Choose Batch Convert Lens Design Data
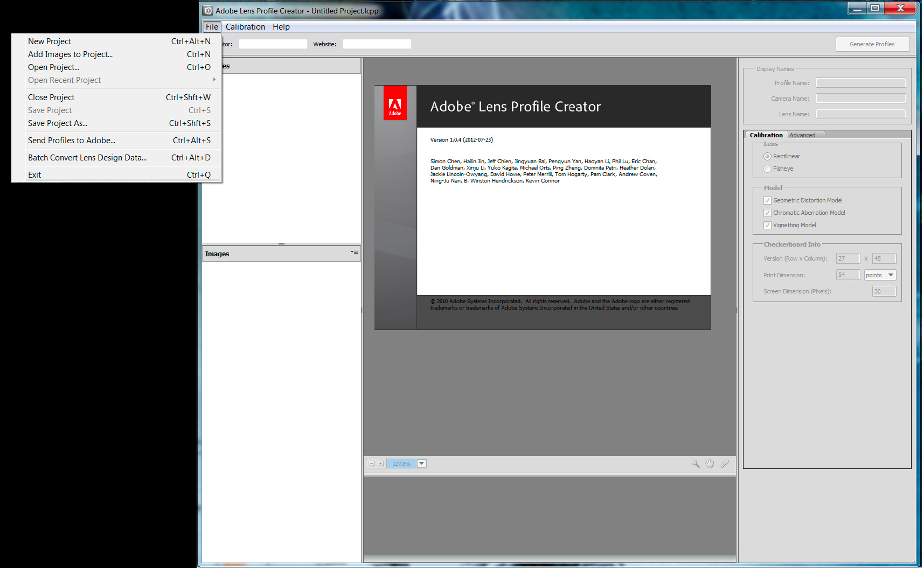The width and height of the screenshot is (924, 568). 116,158
